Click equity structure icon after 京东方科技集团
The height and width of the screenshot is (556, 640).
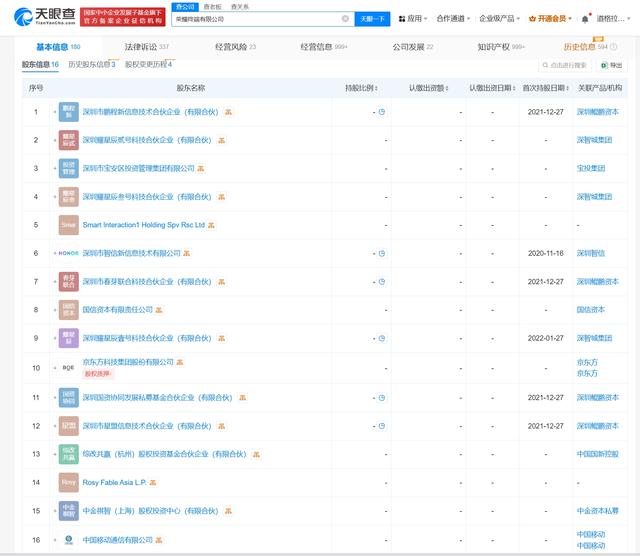pyautogui.click(x=180, y=362)
